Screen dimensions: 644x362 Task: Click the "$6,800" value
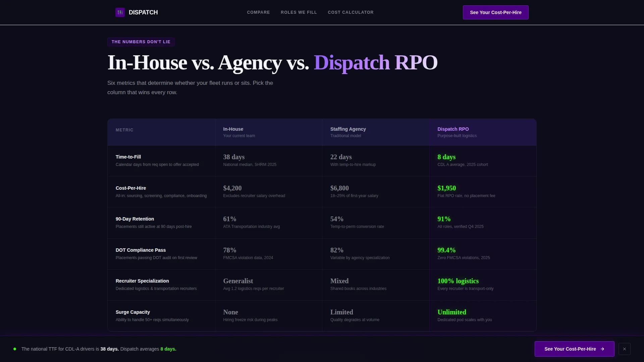[x=339, y=188]
